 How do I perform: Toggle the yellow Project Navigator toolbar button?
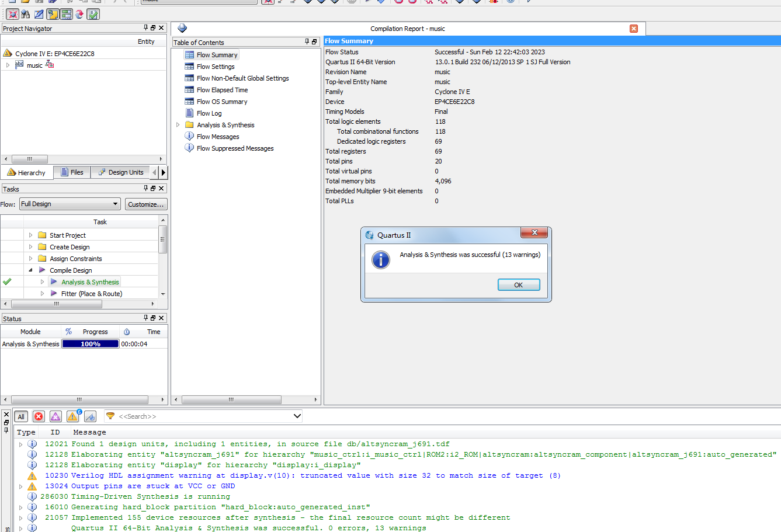(x=53, y=14)
